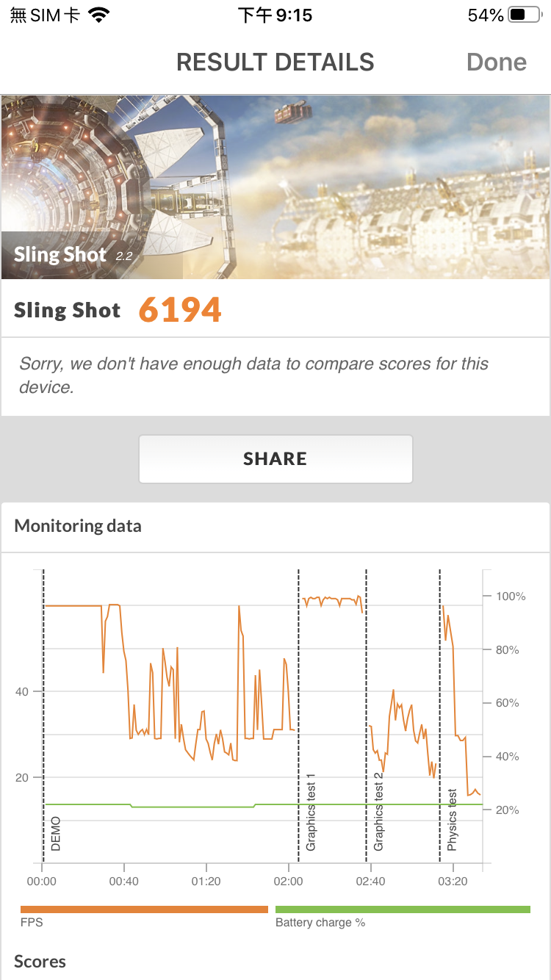Tap the RESULT DETAILS title

275,62
